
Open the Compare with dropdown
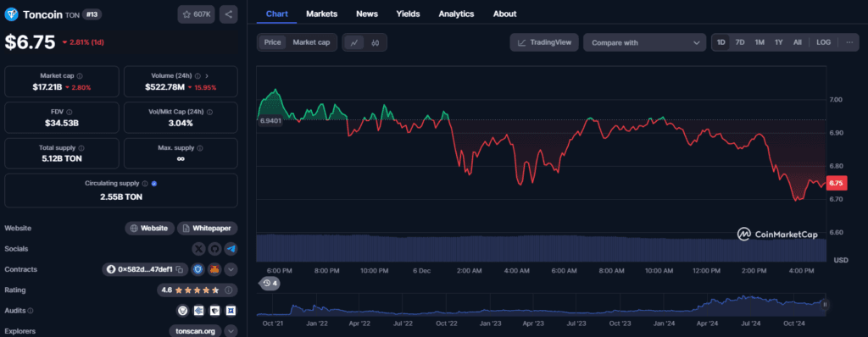pos(645,42)
